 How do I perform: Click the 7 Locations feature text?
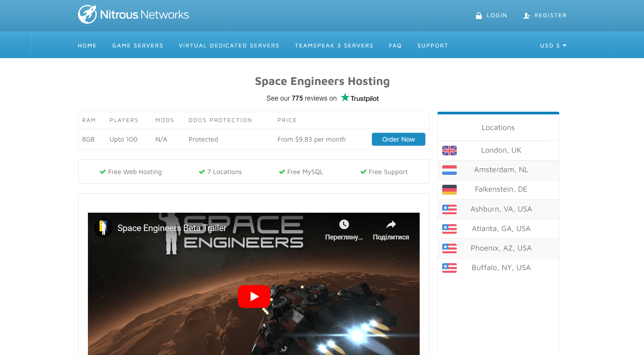coord(224,172)
